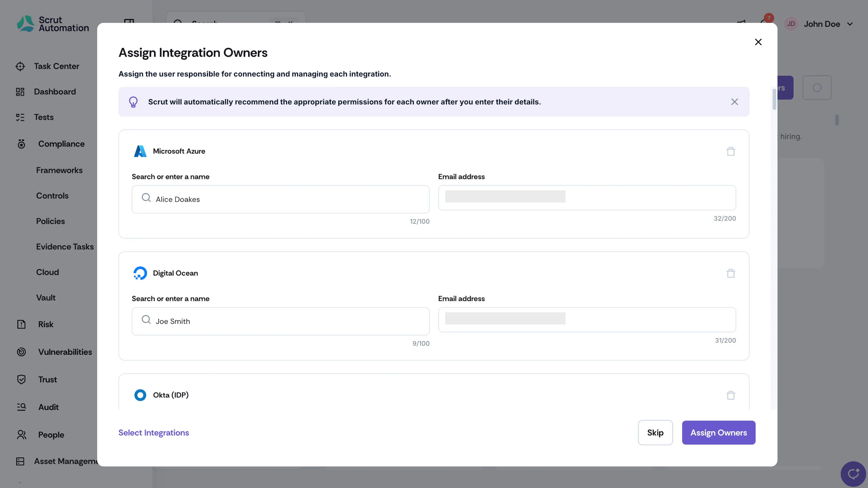This screenshot has width=868, height=488.
Task: Click the Scrut Automation logo
Action: [x=53, y=24]
